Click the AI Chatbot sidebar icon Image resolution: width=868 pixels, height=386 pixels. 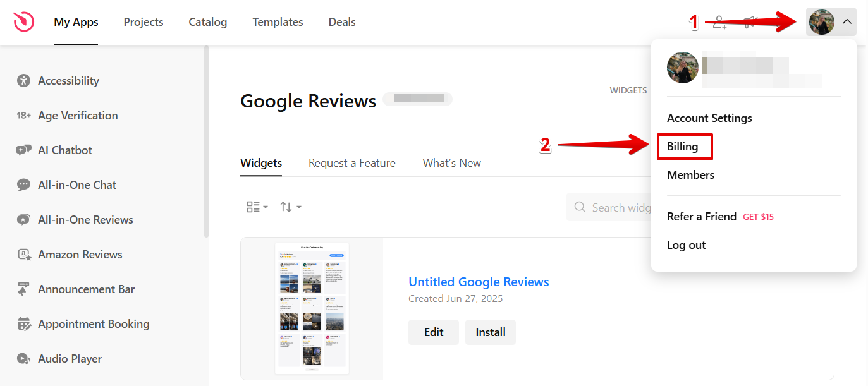click(24, 150)
